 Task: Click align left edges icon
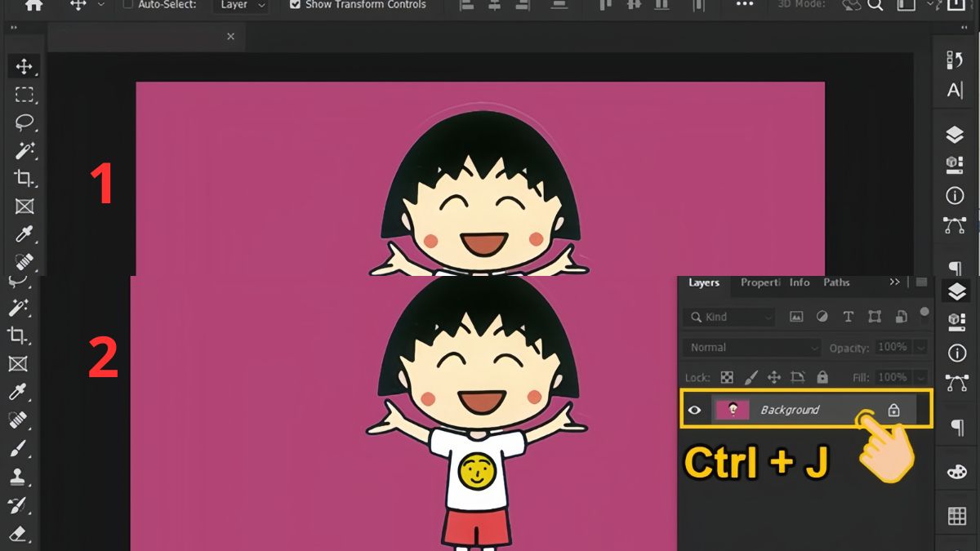(x=467, y=5)
